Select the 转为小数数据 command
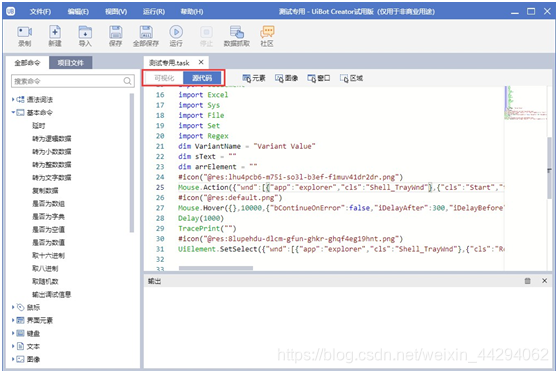558x373 pixels. (52, 152)
